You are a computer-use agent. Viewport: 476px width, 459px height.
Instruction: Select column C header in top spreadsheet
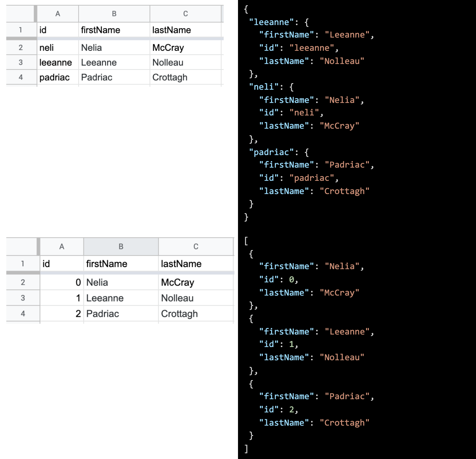click(x=185, y=14)
